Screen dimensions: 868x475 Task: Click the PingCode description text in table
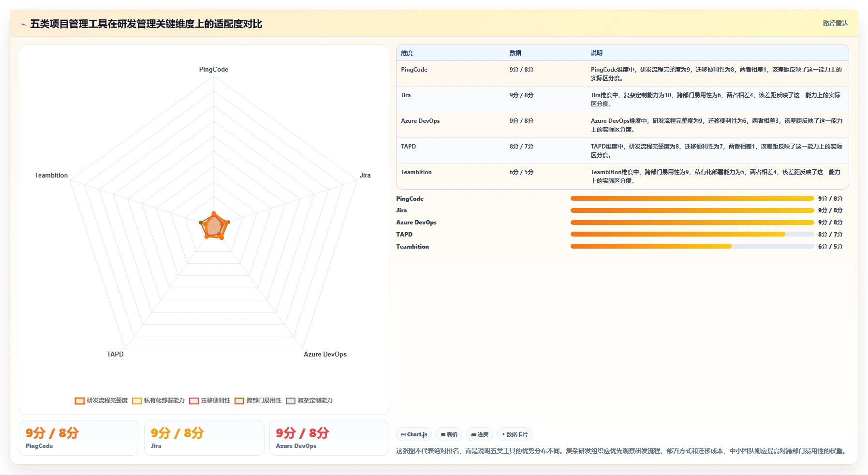click(x=716, y=74)
